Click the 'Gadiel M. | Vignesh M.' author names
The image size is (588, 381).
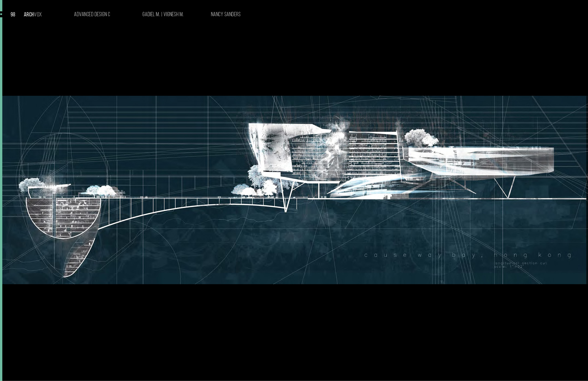tap(163, 14)
